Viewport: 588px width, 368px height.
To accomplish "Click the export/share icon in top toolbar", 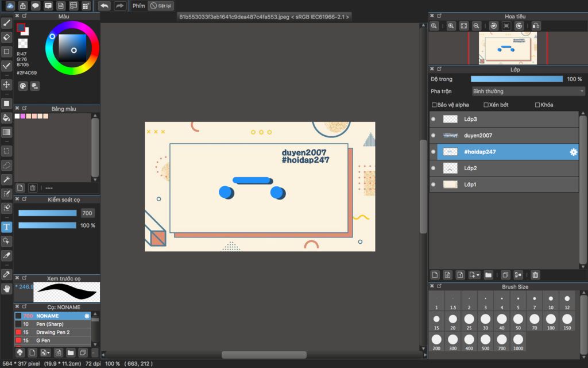I will [23, 6].
